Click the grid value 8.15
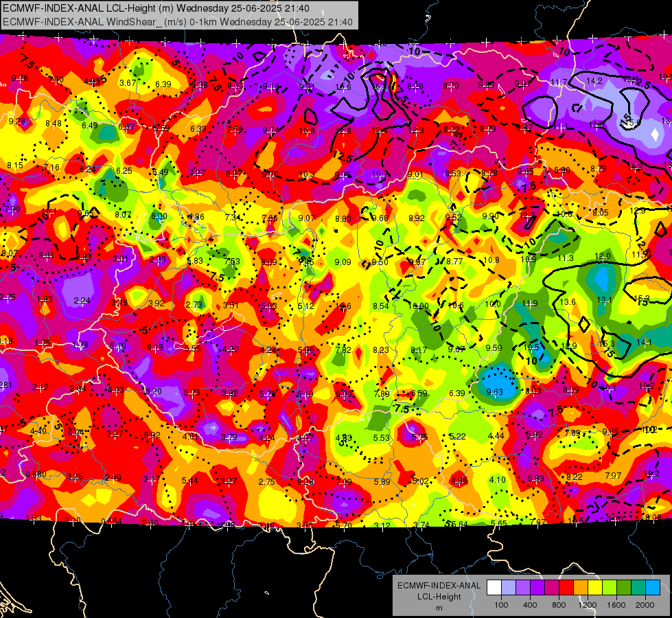The image size is (672, 618). (x=14, y=165)
